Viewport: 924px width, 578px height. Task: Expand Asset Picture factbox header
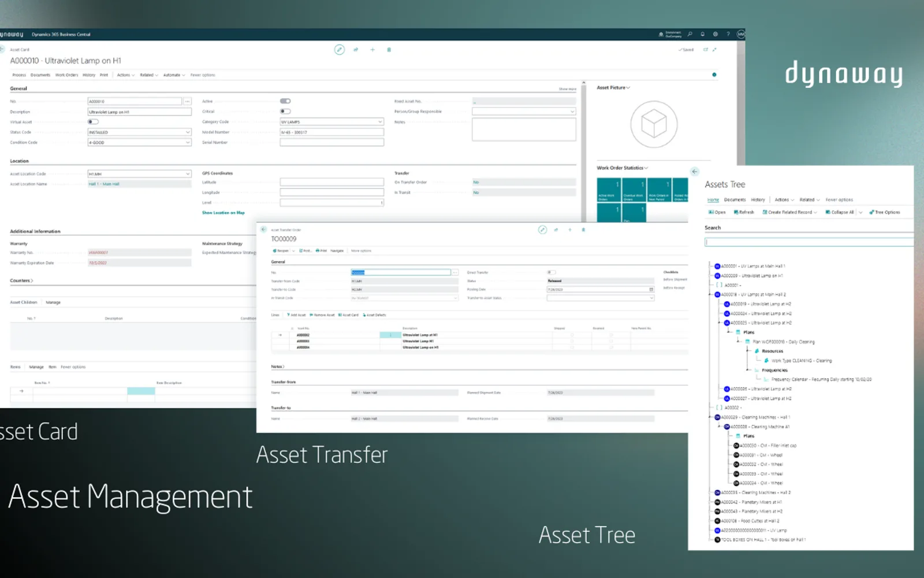pyautogui.click(x=613, y=88)
